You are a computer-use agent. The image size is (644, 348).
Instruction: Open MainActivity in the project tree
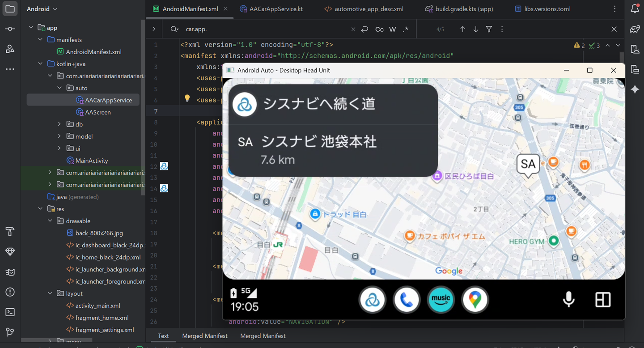(91, 161)
